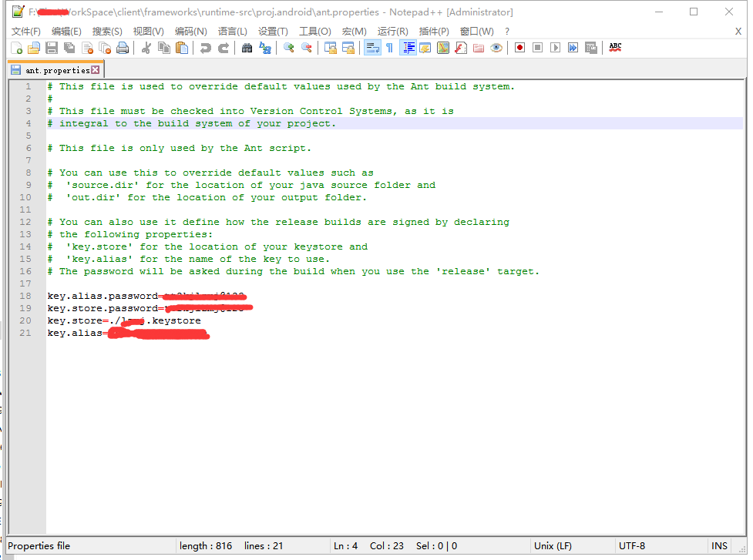Click the Properties file label in the status bar
Image resolution: width=753 pixels, height=560 pixels.
(x=39, y=546)
